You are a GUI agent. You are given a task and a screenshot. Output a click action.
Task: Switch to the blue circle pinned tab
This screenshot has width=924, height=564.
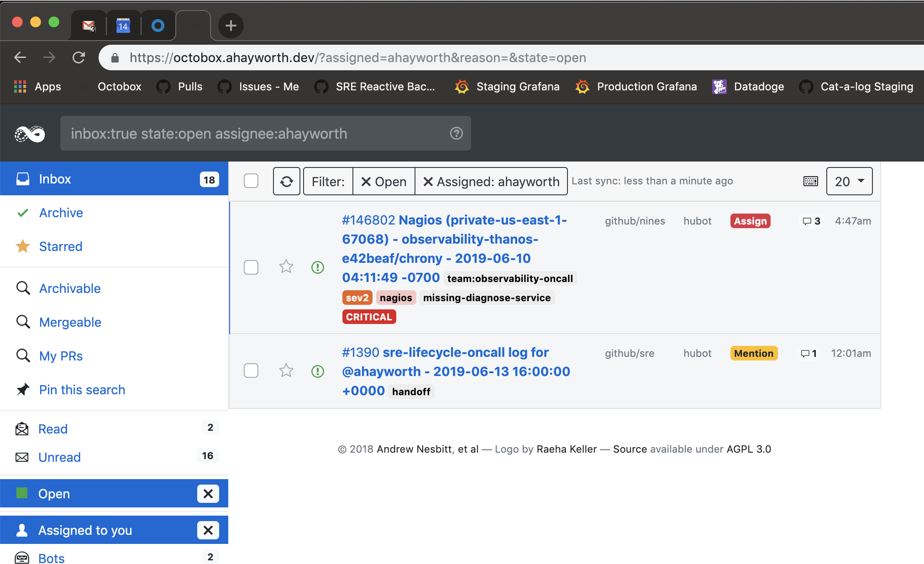coord(158,26)
